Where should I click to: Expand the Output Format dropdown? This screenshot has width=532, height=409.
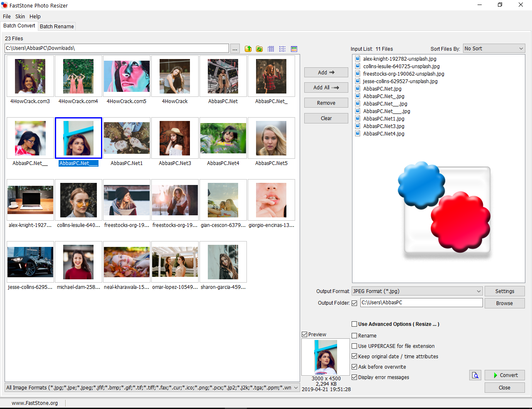pyautogui.click(x=417, y=291)
